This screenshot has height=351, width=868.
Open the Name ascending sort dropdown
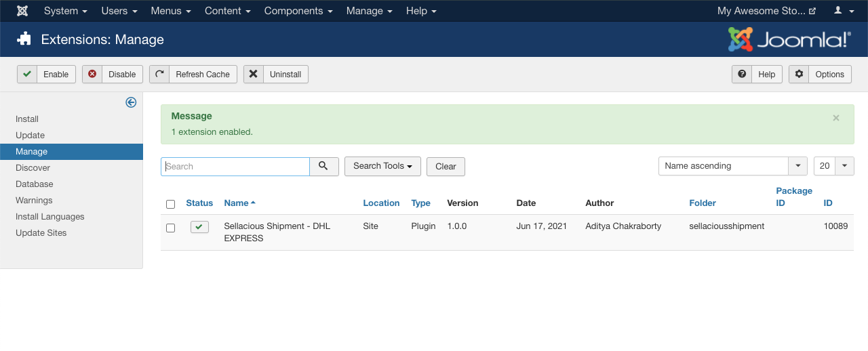pyautogui.click(x=733, y=166)
